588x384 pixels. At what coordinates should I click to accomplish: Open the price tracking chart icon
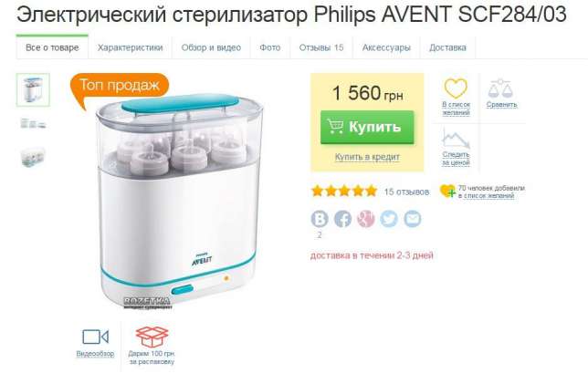point(456,139)
